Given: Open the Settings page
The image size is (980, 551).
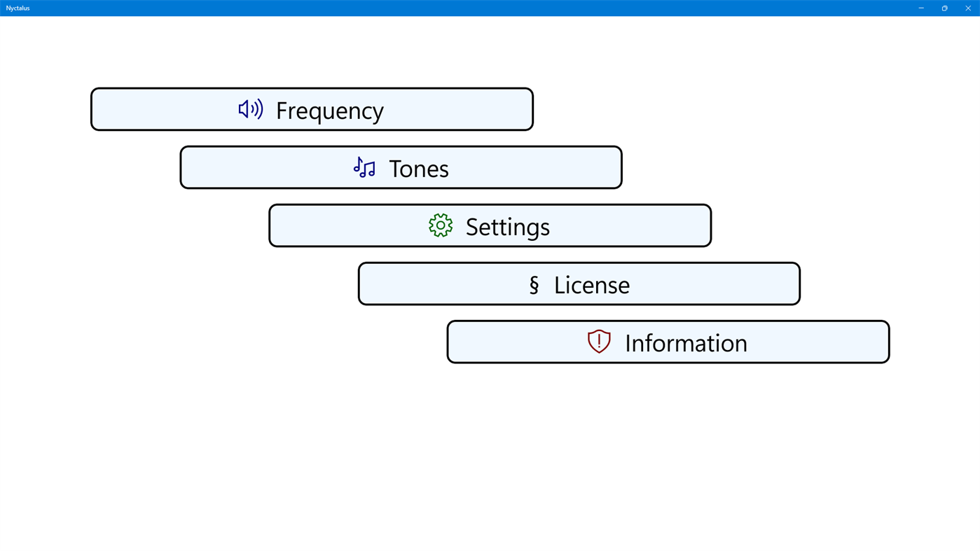Looking at the screenshot, I should click(490, 225).
